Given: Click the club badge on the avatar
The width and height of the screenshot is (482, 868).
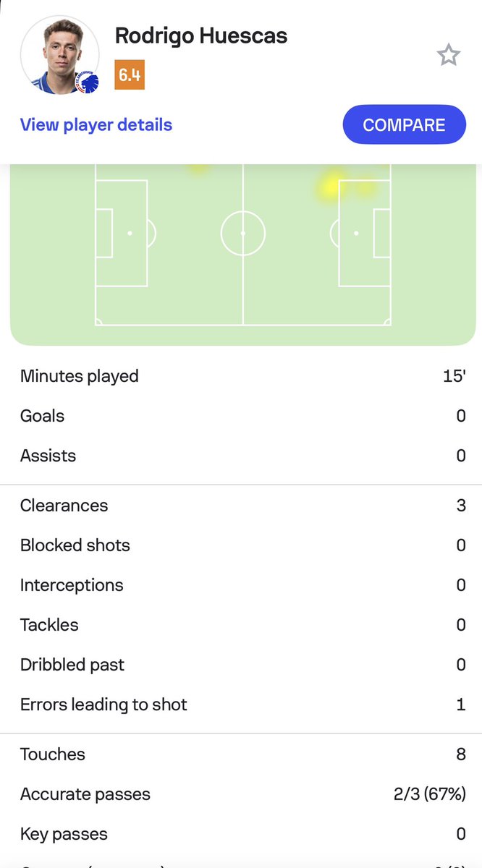Looking at the screenshot, I should click(86, 82).
